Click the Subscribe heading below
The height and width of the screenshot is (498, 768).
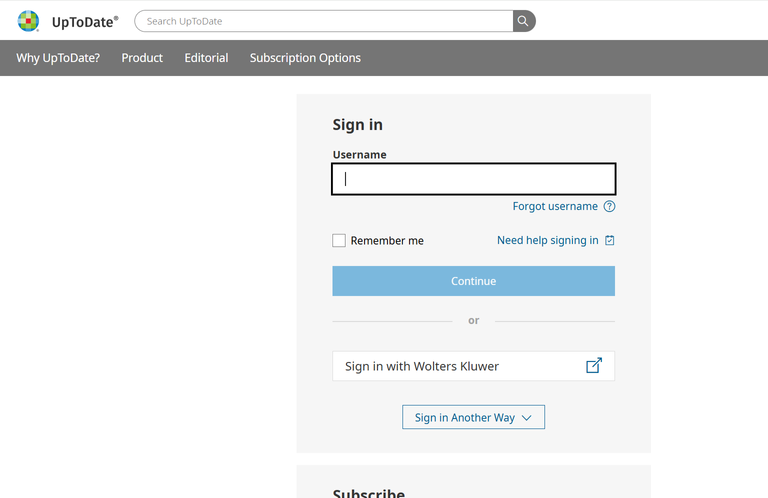(368, 492)
